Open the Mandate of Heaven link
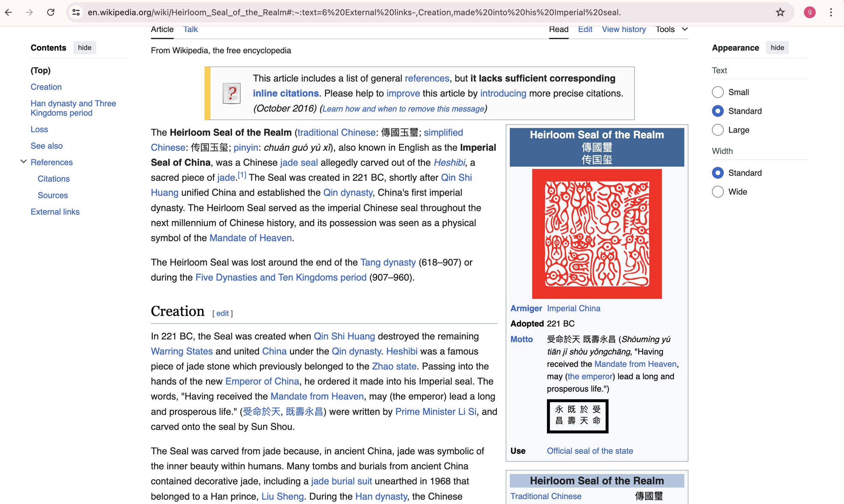Screen dimensions: 844x504 (x=250, y=238)
